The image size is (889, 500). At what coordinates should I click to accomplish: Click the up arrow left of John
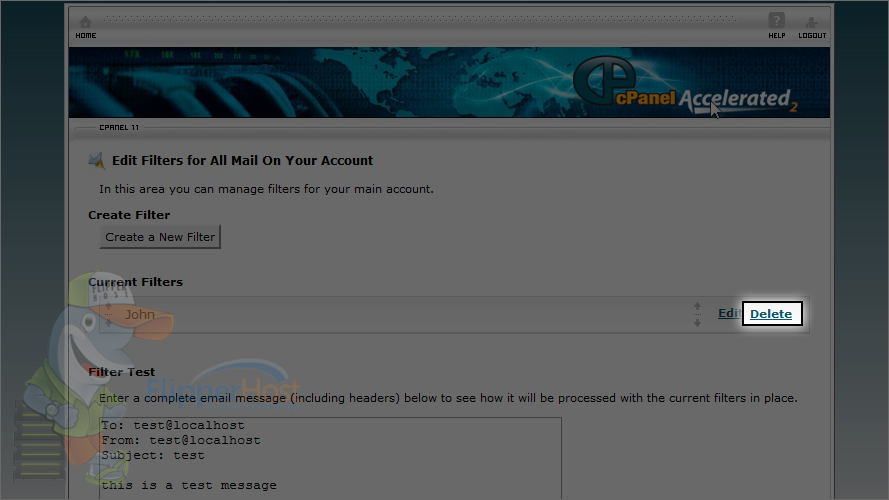(x=108, y=306)
